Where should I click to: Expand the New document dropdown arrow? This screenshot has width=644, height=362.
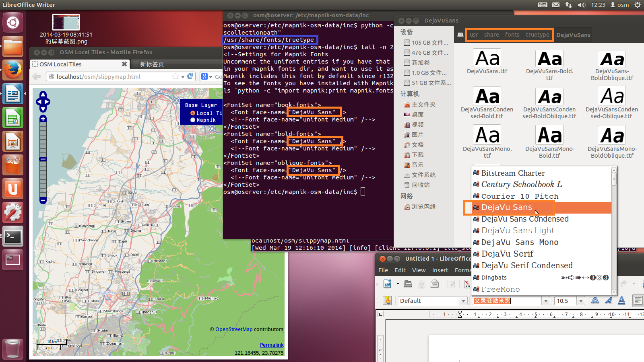click(398, 284)
